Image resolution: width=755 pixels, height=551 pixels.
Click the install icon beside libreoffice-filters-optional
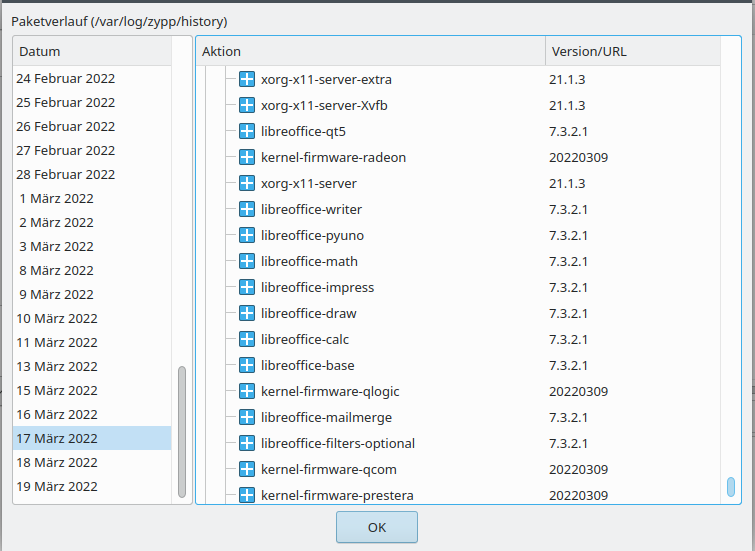(247, 443)
